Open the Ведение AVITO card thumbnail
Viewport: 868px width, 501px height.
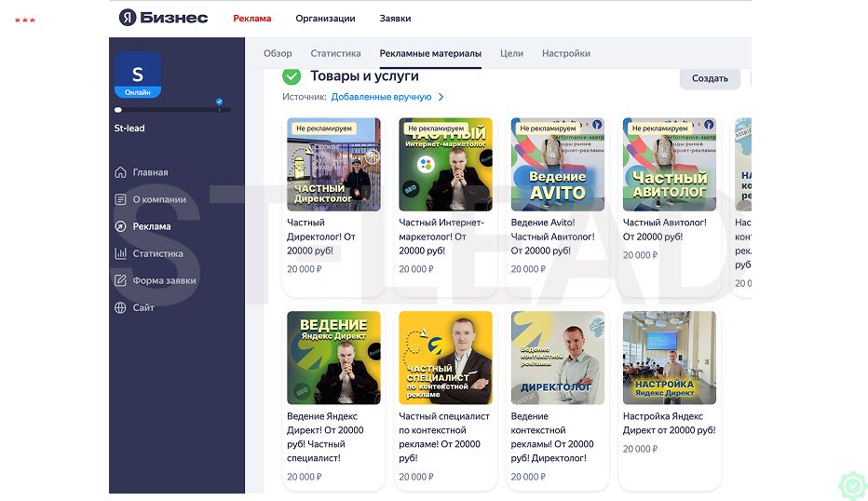(558, 165)
